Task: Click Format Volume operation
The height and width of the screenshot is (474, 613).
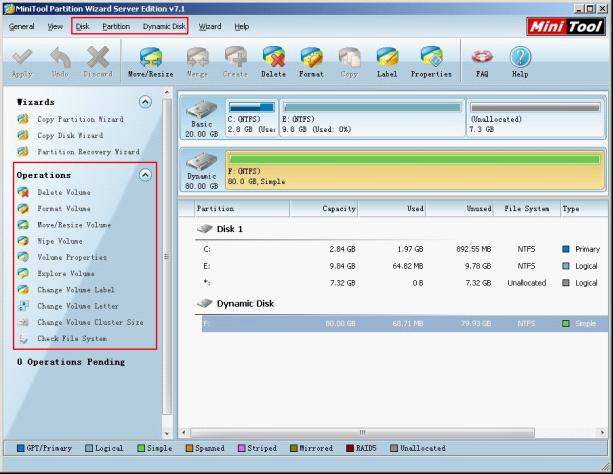Action: (64, 209)
